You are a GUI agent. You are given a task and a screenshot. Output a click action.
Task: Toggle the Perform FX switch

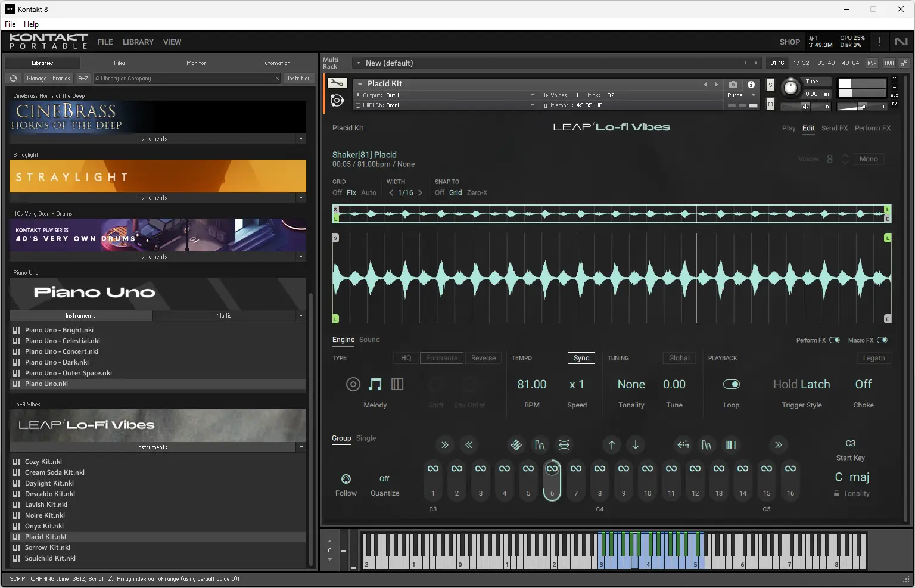835,340
